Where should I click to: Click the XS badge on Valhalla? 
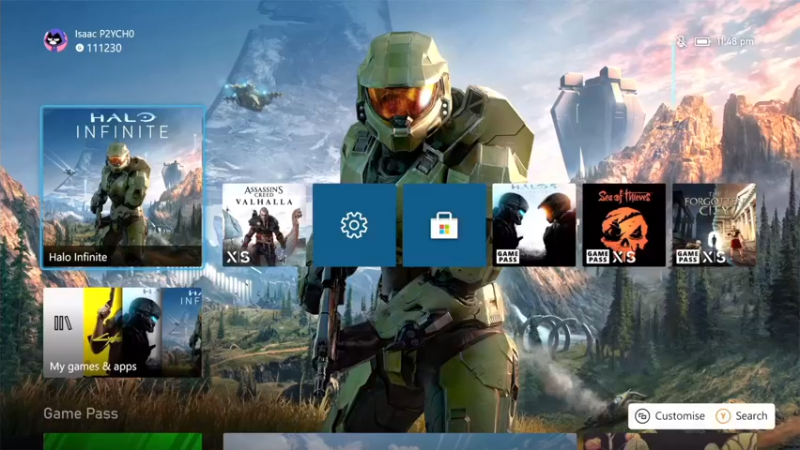[238, 257]
